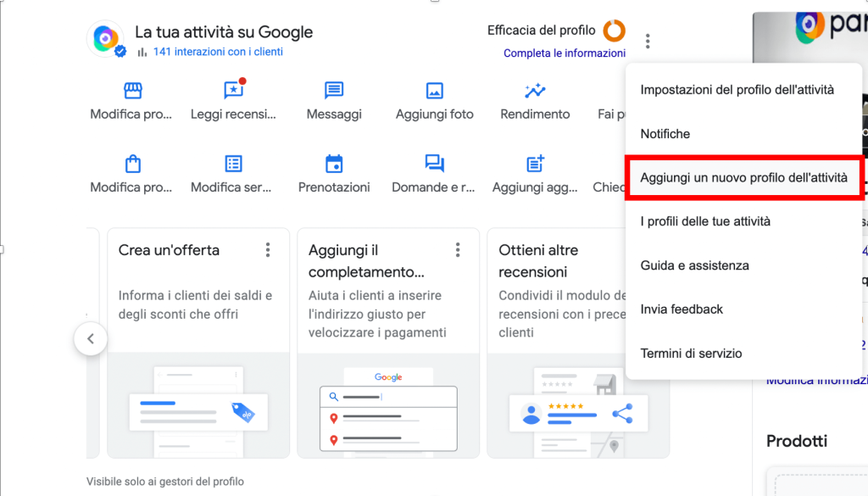Screen dimensions: 868x496
Task: Click the Efficacia del profilo label
Action: (x=542, y=31)
